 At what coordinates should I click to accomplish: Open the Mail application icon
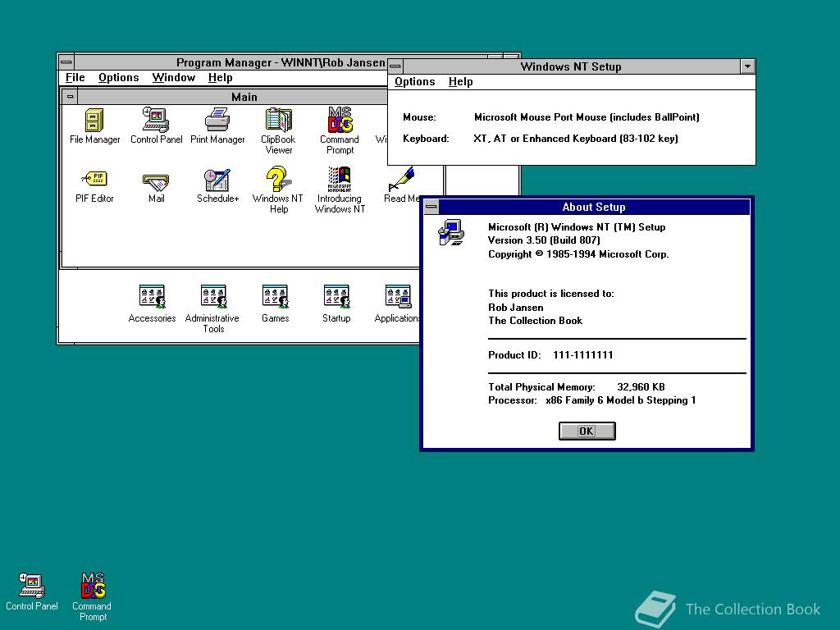click(x=156, y=180)
